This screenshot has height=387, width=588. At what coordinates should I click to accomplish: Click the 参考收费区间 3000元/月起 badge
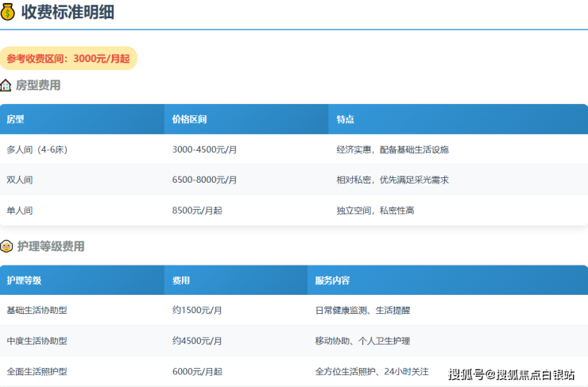coord(68,58)
